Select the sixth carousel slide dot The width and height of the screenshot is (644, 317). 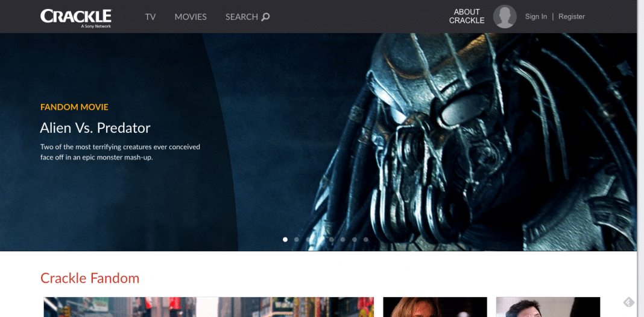coord(343,239)
